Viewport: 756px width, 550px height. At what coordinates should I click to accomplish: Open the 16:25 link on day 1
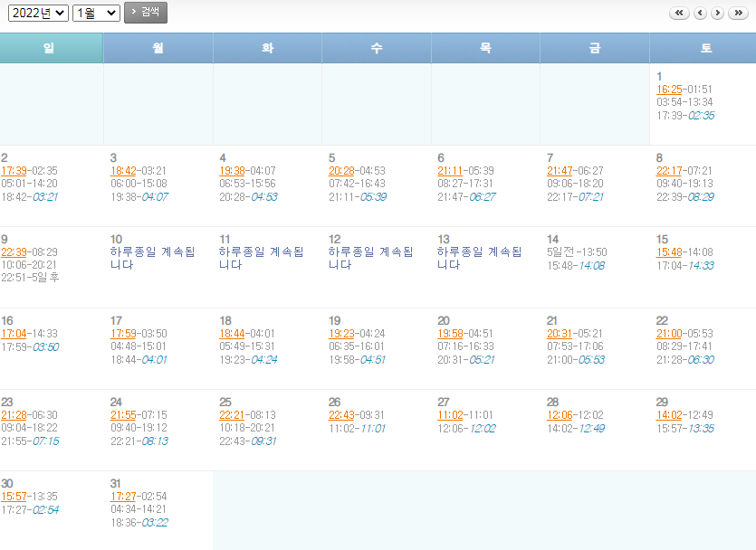[669, 90]
